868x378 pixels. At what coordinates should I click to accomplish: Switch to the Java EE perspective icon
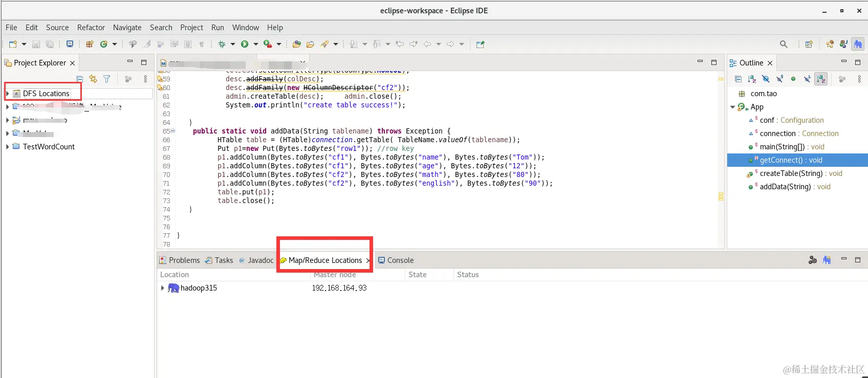click(x=830, y=45)
